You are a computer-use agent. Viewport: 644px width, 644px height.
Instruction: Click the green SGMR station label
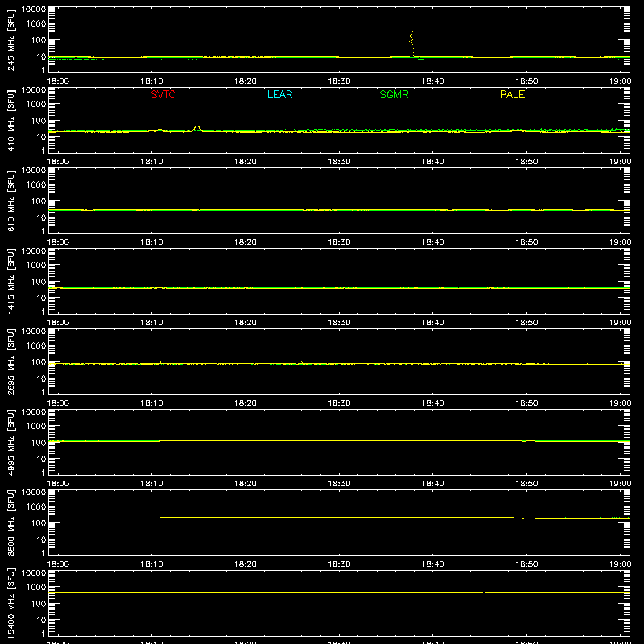[x=394, y=94]
